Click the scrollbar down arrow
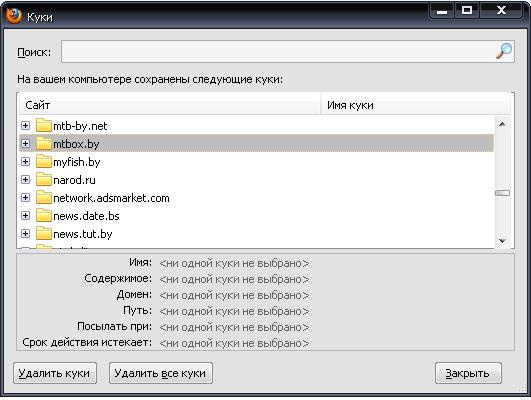Viewport: 531px width, 400px height. pyautogui.click(x=502, y=241)
